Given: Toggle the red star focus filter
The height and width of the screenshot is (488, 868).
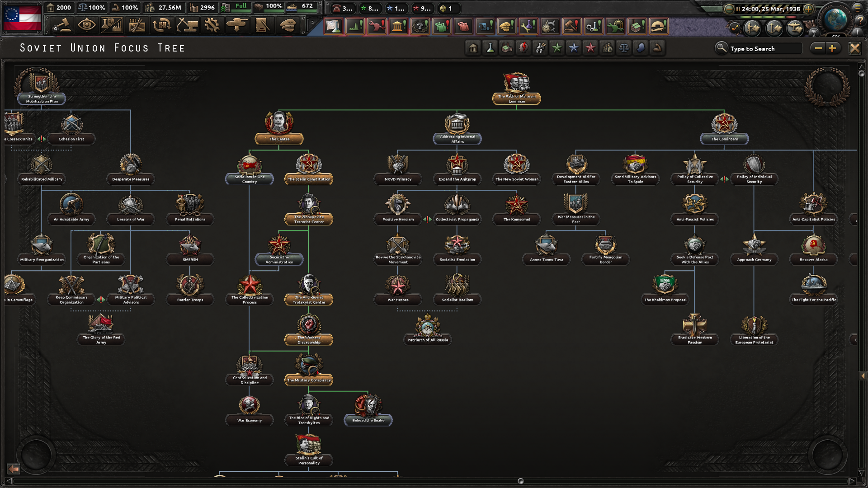Looking at the screenshot, I should coord(590,48).
